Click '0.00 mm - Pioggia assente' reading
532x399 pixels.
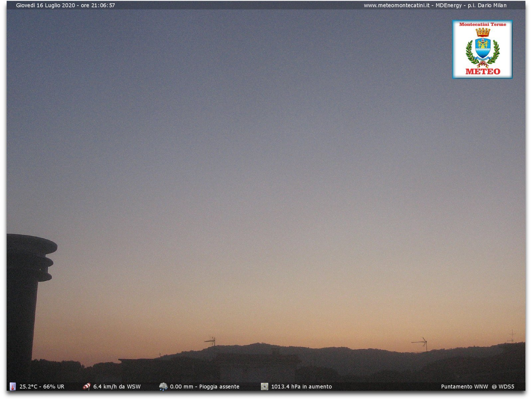coord(205,387)
